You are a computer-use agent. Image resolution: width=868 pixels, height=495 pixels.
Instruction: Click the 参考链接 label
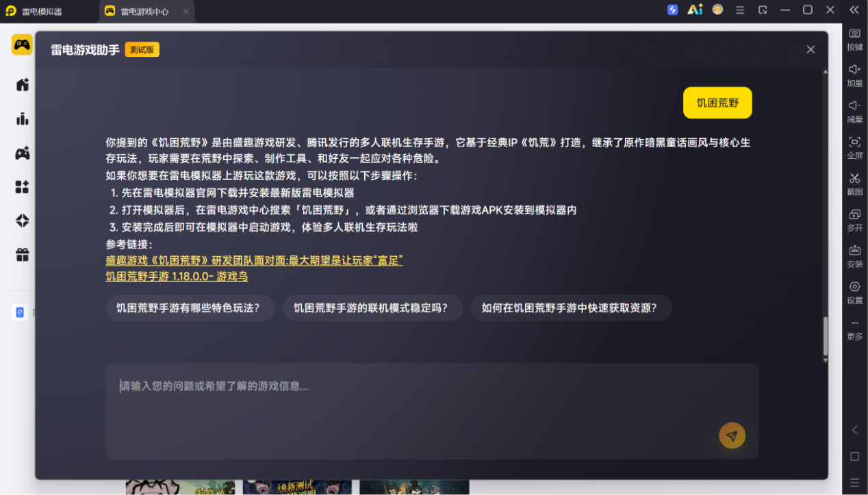pyautogui.click(x=129, y=244)
